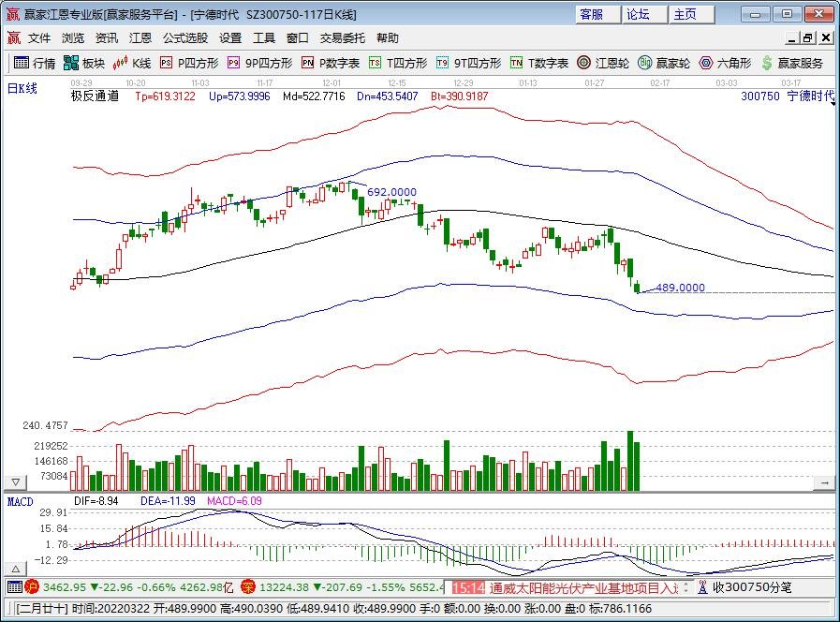
Task: Minimize the inner chart window
Action: coord(793,38)
